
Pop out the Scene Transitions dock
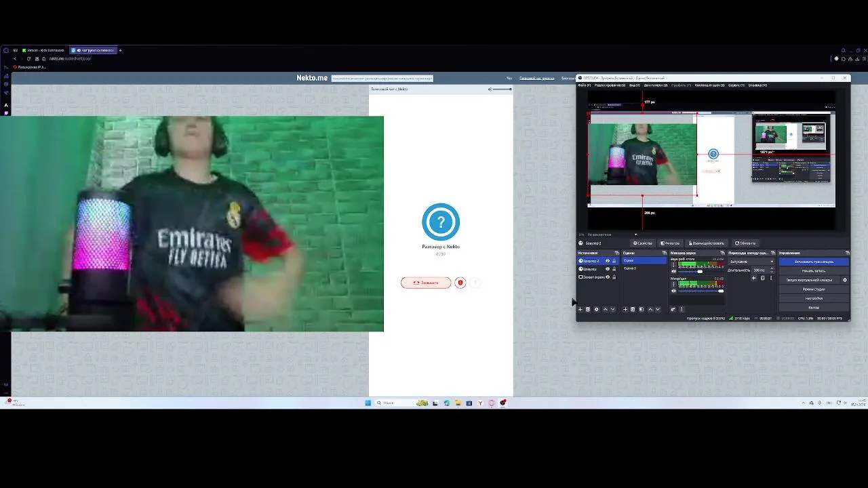[x=773, y=253]
